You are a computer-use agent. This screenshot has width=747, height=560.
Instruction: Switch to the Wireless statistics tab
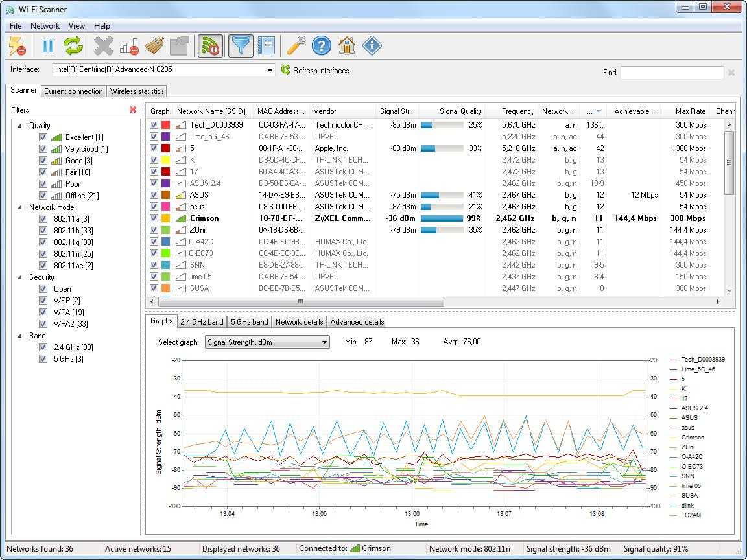(x=137, y=91)
